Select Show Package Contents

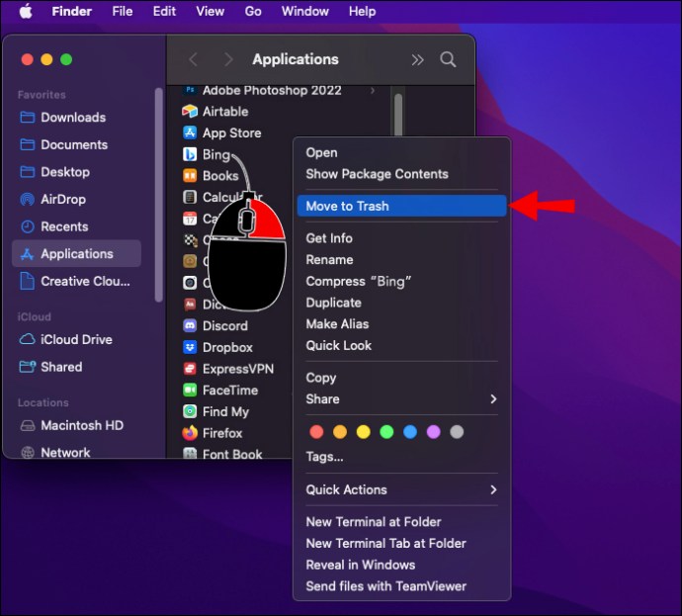(377, 174)
